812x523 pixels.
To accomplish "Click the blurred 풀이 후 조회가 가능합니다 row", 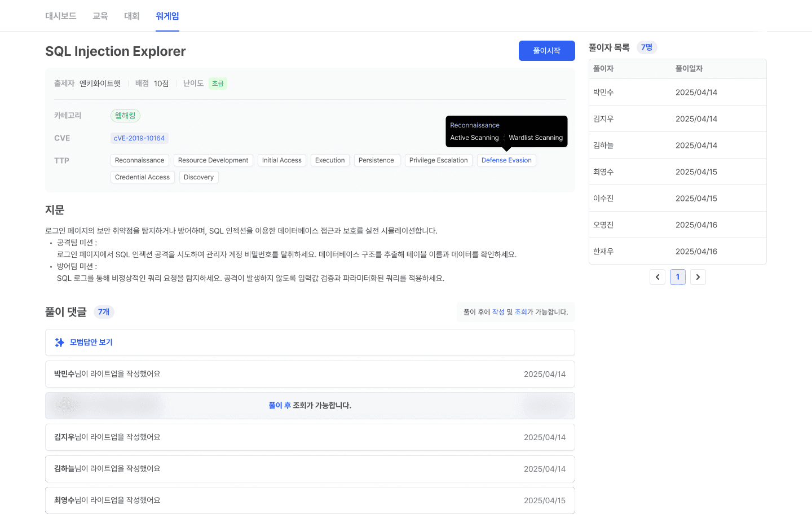I will point(310,406).
